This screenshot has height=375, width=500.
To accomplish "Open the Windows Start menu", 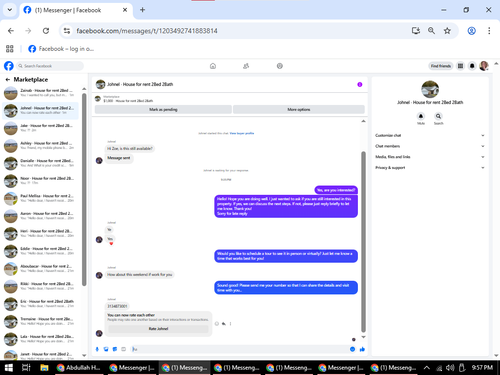I will click(x=9, y=368).
